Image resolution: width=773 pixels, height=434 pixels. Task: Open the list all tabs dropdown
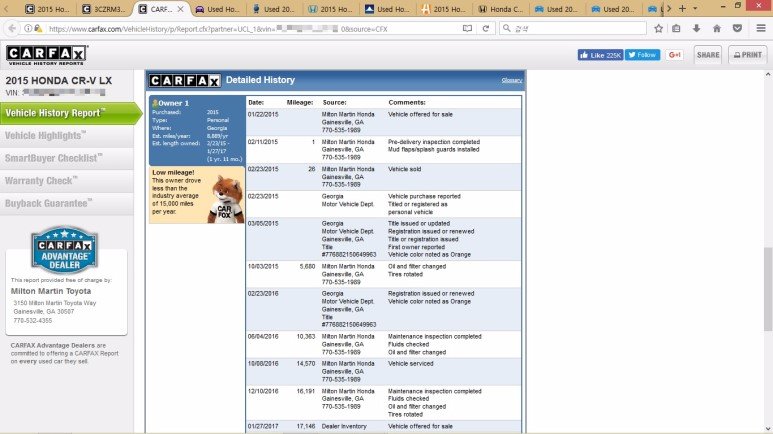695,8
